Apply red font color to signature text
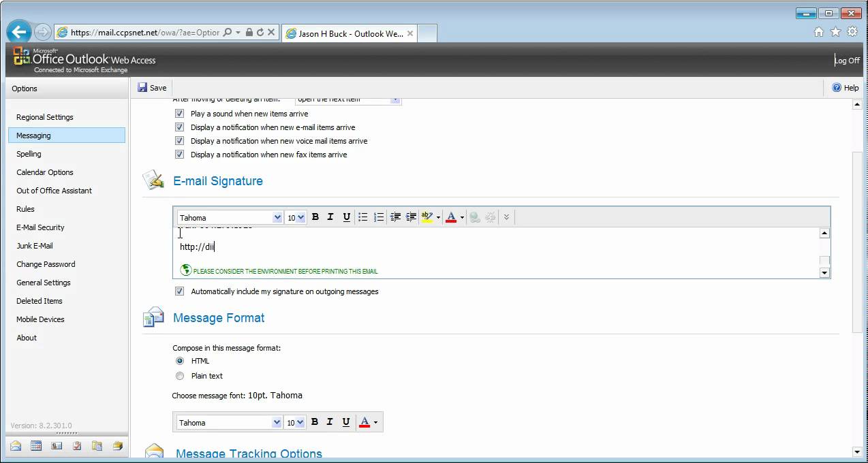The width and height of the screenshot is (868, 463). pyautogui.click(x=450, y=217)
